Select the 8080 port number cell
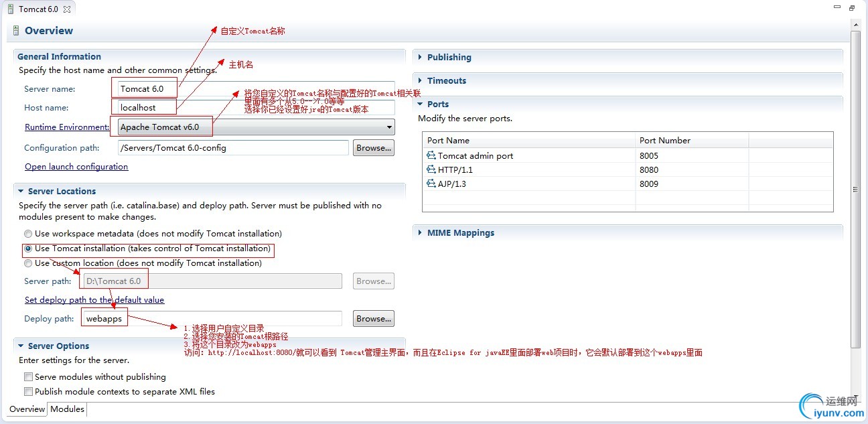Viewport: 868px width, 424px height. tap(692, 169)
